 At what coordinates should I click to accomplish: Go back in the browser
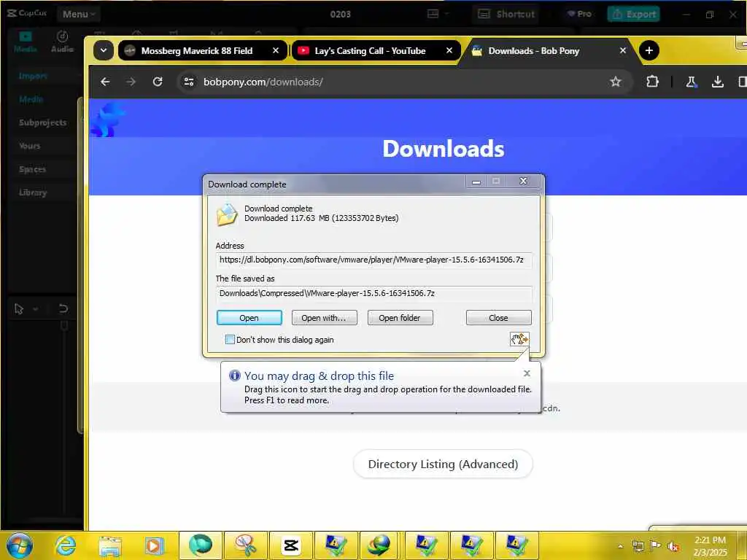[x=105, y=82]
